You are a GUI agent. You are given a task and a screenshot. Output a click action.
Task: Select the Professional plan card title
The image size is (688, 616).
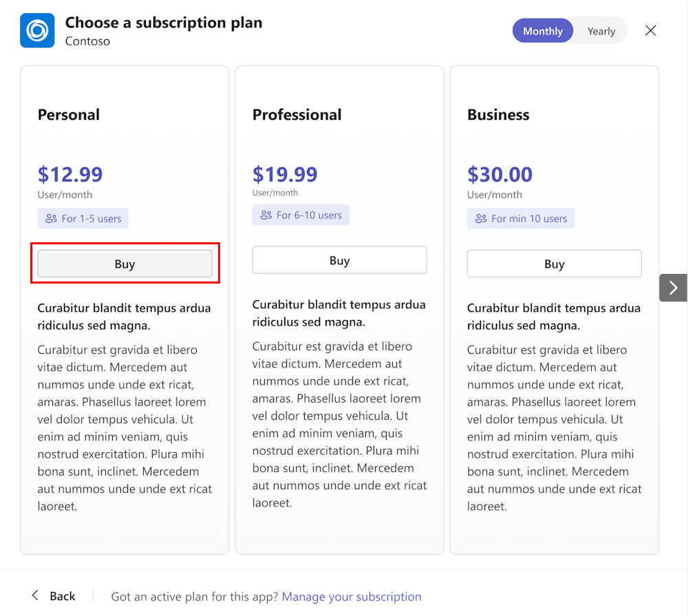[x=297, y=115]
